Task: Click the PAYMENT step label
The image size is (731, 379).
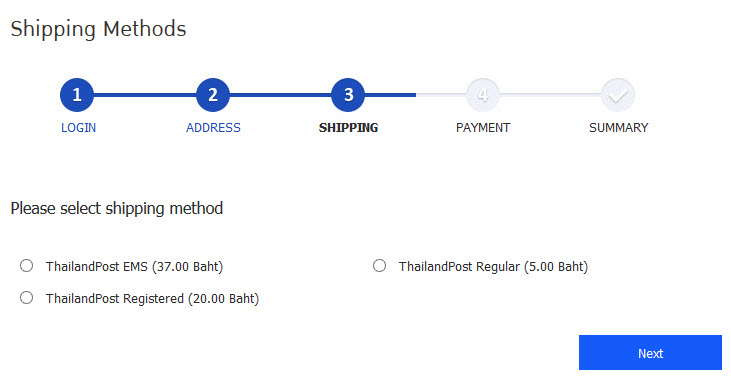Action: [x=483, y=128]
